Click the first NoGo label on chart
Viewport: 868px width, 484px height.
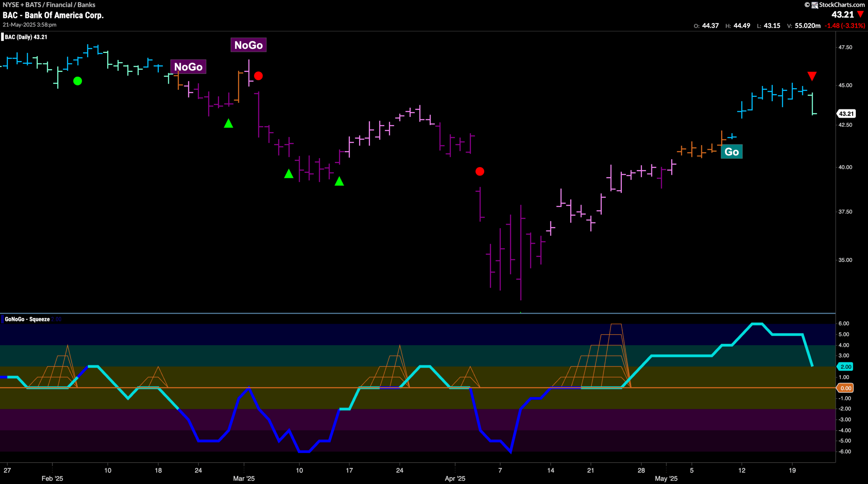(x=188, y=67)
